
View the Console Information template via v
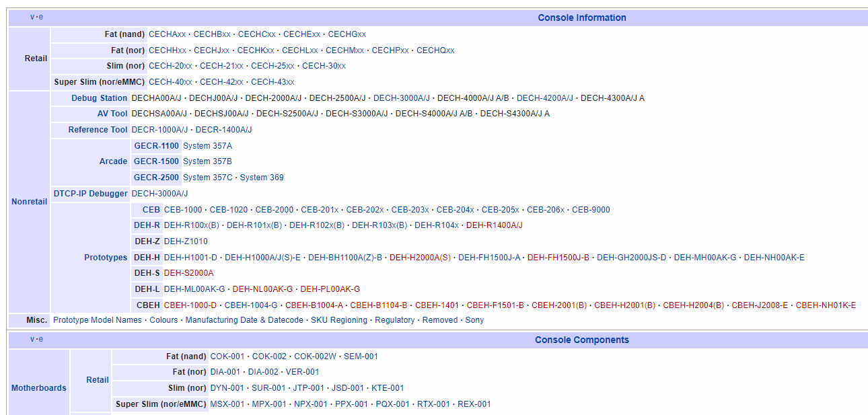pyautogui.click(x=32, y=17)
